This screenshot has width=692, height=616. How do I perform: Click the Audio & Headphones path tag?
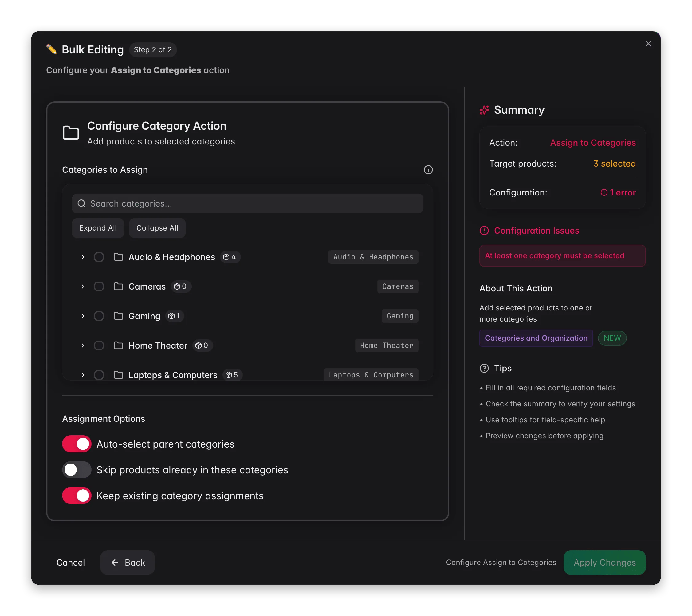point(373,257)
